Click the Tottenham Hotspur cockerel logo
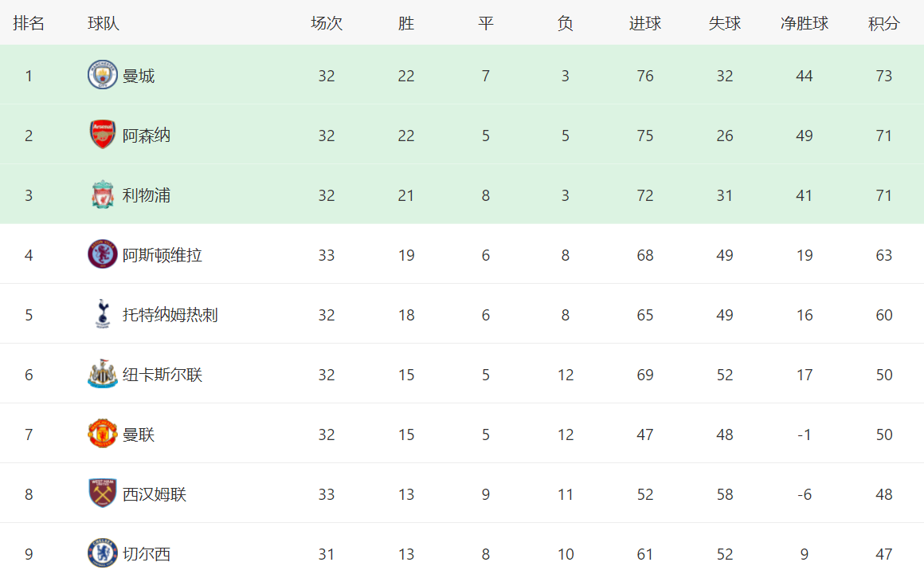The width and height of the screenshot is (924, 578). (103, 314)
